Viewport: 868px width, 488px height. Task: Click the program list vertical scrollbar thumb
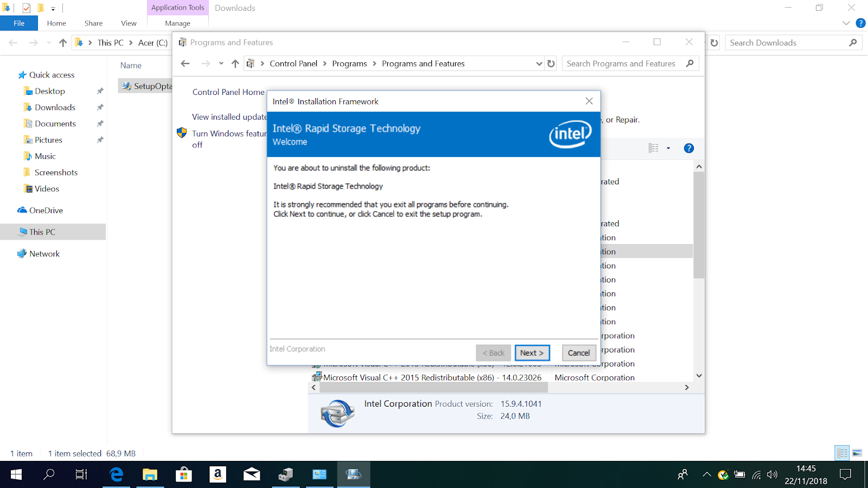coord(699,224)
